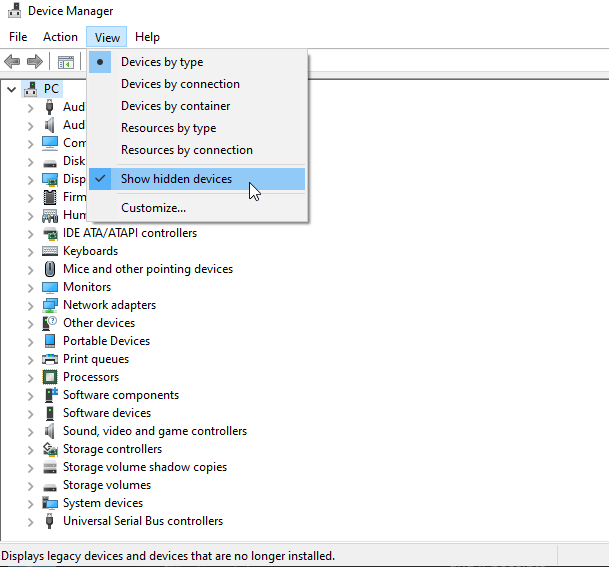Open the Action menu

click(60, 37)
